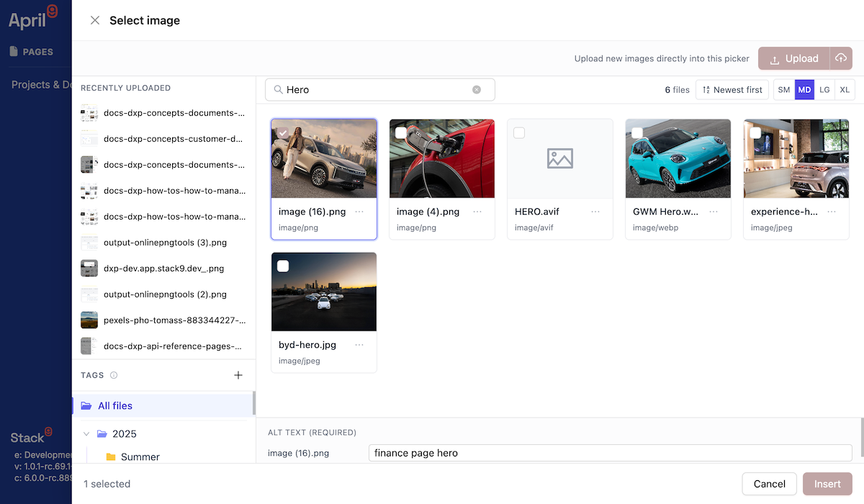The image size is (864, 504).
Task: Open recent file output-onlinepngtools (3).png
Action: (165, 243)
